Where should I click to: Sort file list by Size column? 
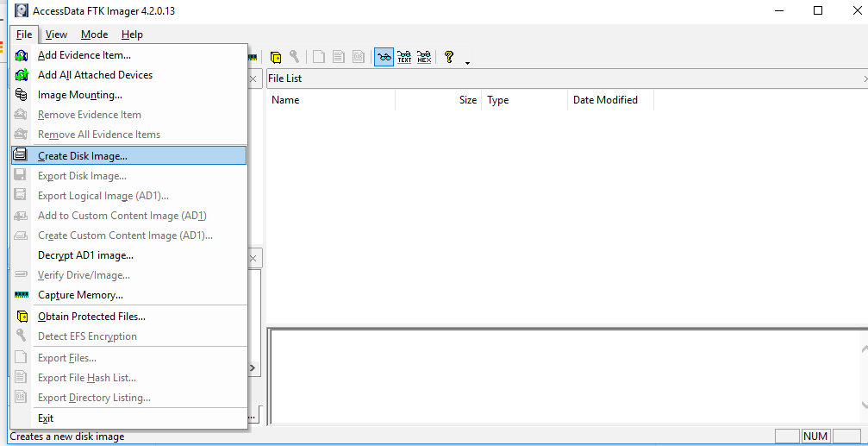(x=439, y=100)
